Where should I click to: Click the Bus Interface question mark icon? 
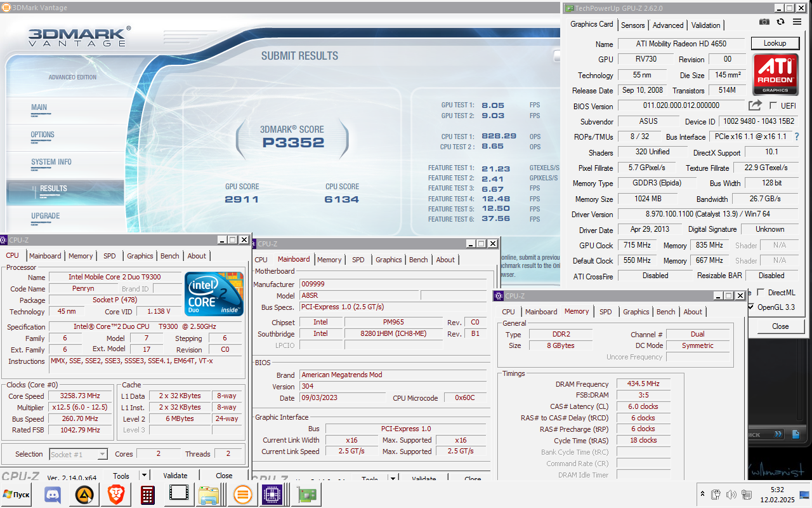pyautogui.click(x=797, y=137)
